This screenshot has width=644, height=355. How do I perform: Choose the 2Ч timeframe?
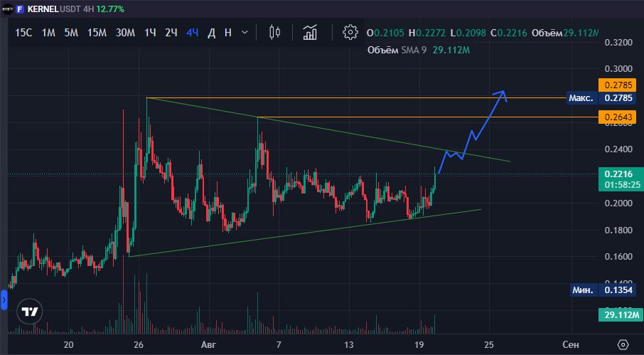[x=171, y=33]
